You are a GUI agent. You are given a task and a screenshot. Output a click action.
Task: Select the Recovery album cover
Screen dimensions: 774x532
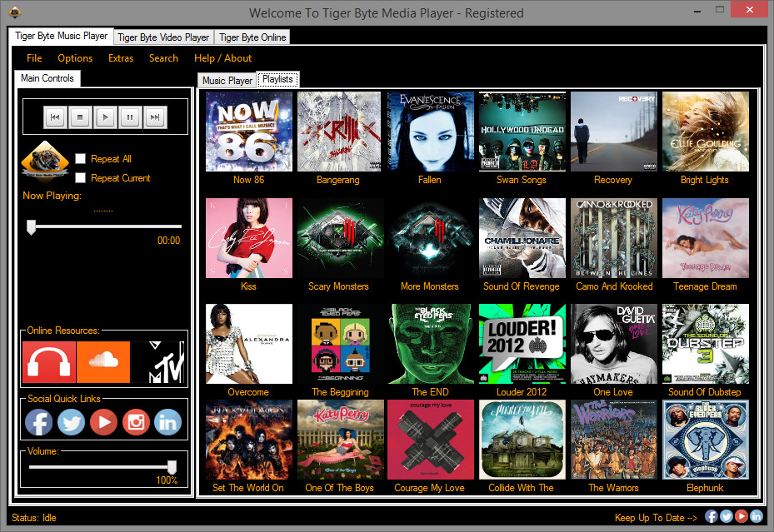pyautogui.click(x=614, y=132)
